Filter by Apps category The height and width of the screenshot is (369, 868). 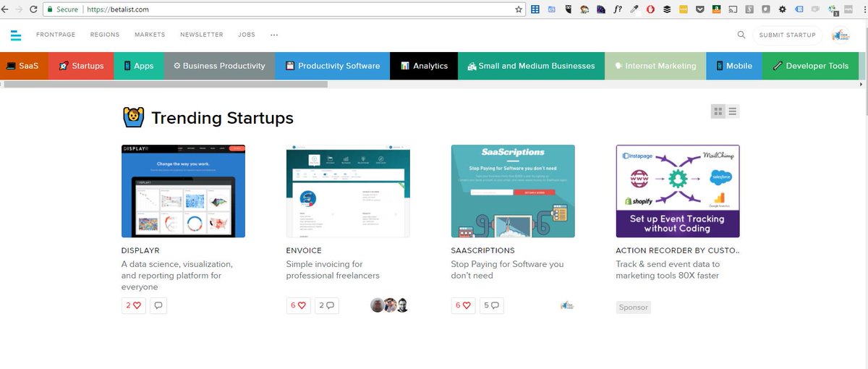pyautogui.click(x=139, y=66)
